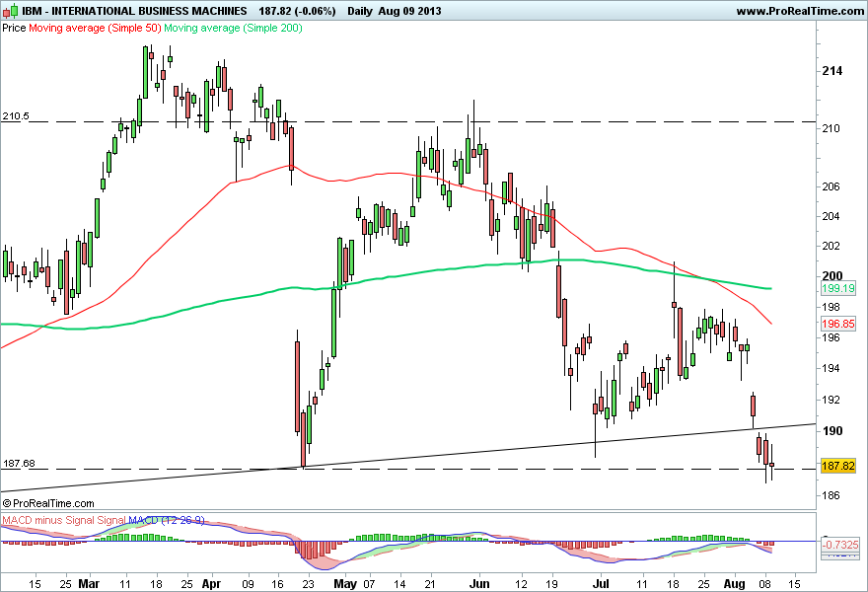Click the 194 price axis label
The height and width of the screenshot is (592, 868).
[x=831, y=368]
